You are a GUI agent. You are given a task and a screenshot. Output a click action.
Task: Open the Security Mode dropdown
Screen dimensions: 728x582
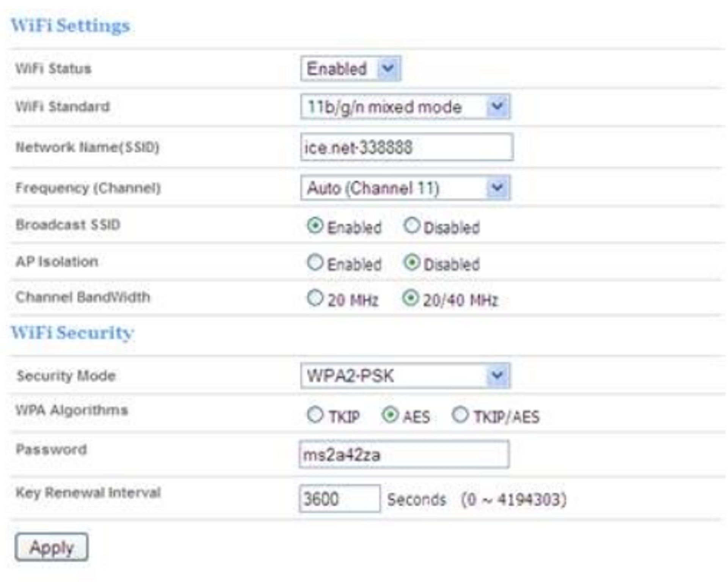coord(405,376)
